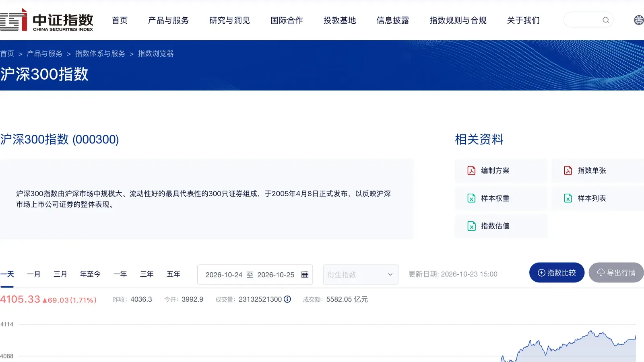Click the end date 2026-10-25 field

pyautogui.click(x=276, y=275)
